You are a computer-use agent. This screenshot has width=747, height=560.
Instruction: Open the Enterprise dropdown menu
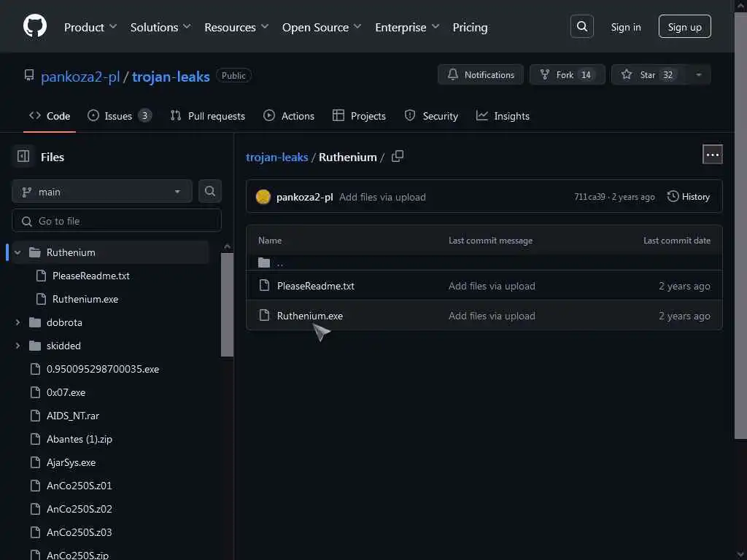pos(407,27)
